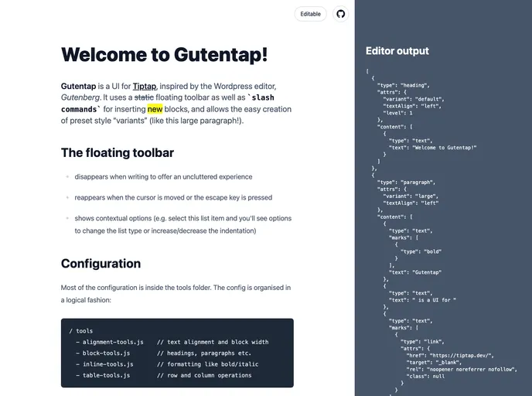Click the "text": "Welcome to Gutentap!" JSON line
This screenshot has width=532, height=396.
pyautogui.click(x=432, y=148)
